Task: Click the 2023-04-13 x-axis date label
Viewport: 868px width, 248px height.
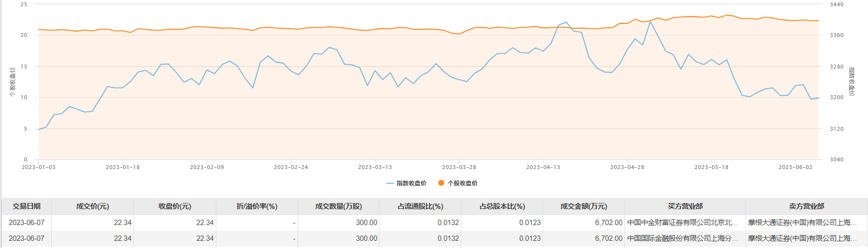Action: coord(543,167)
